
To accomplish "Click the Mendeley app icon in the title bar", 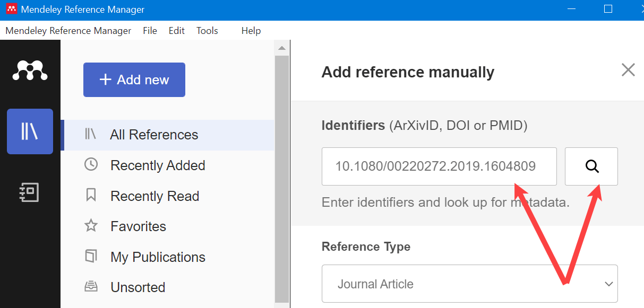I will coord(11,9).
